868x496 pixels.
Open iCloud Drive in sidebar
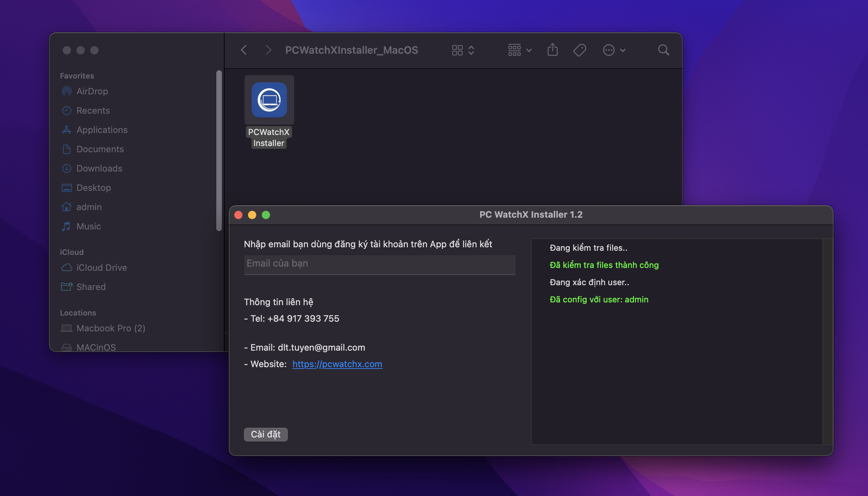[102, 268]
